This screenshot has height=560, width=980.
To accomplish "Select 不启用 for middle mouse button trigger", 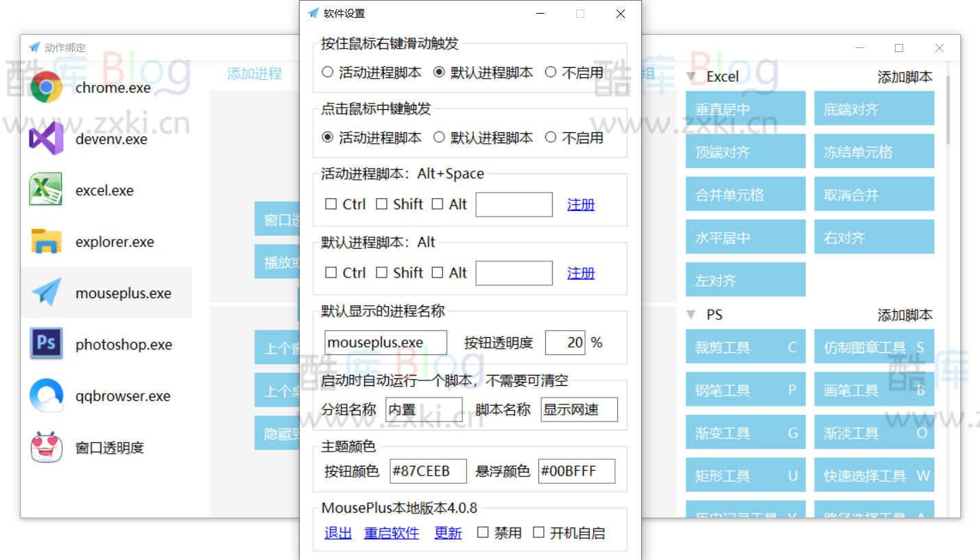I will (551, 136).
